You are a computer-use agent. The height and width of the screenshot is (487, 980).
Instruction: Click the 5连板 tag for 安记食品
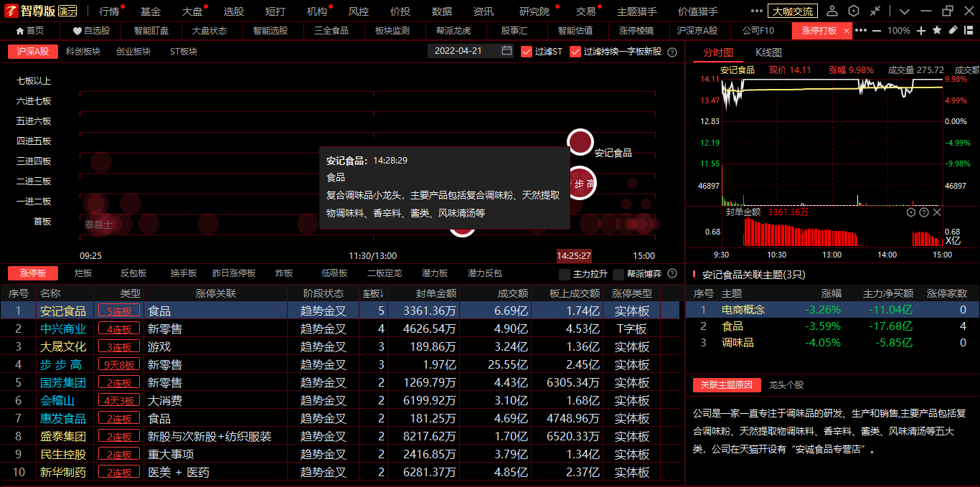[x=119, y=311]
